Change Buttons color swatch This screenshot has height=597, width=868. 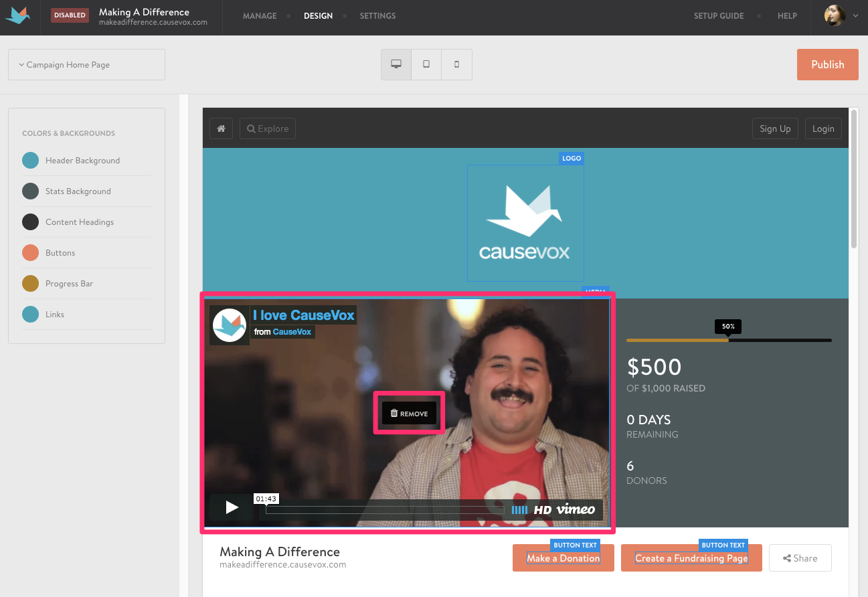click(x=30, y=253)
